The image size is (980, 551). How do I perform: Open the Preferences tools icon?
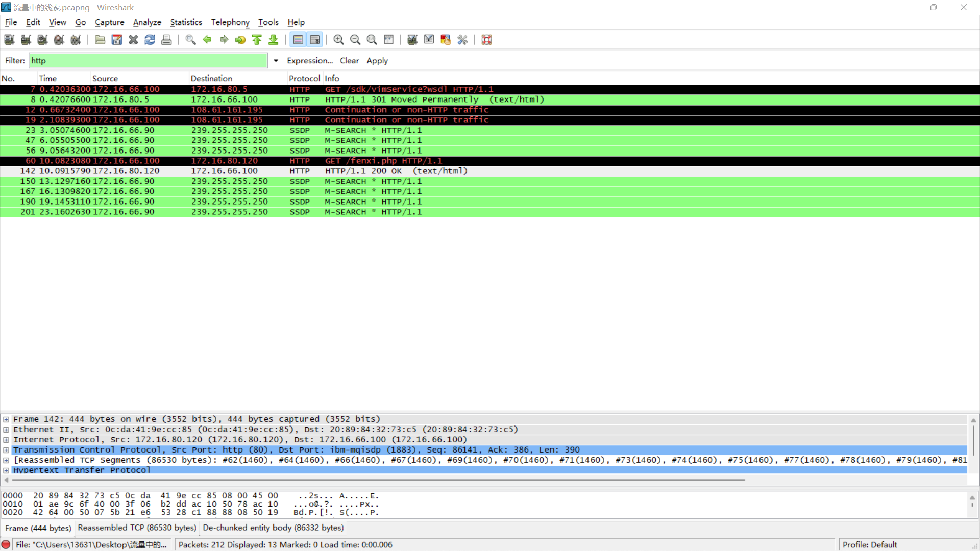pos(462,40)
